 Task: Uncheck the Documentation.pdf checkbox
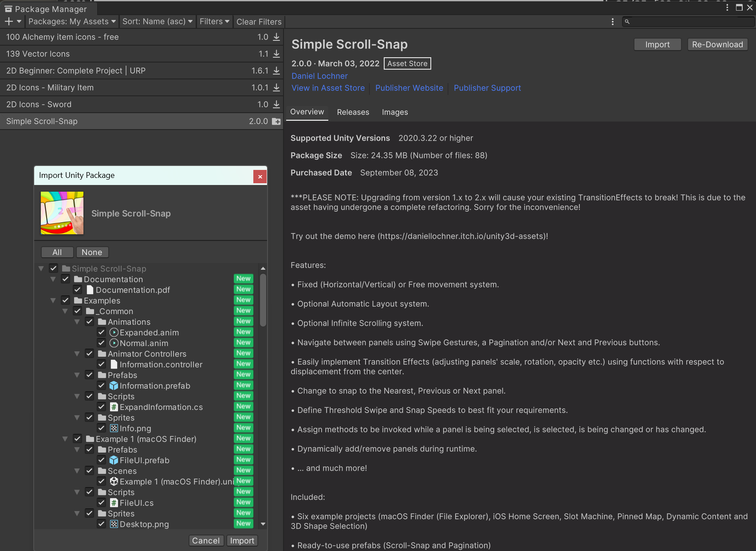pos(77,290)
